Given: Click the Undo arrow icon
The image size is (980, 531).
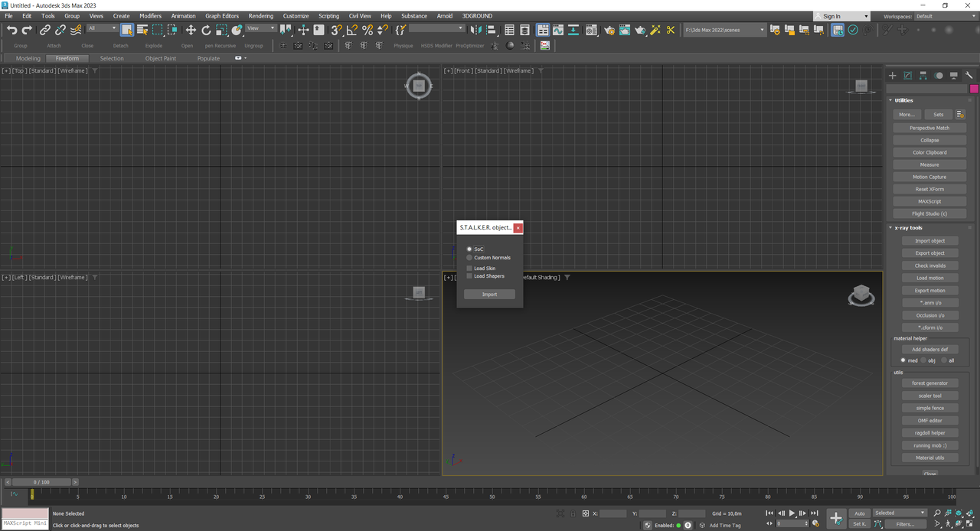Looking at the screenshot, I should [x=11, y=30].
